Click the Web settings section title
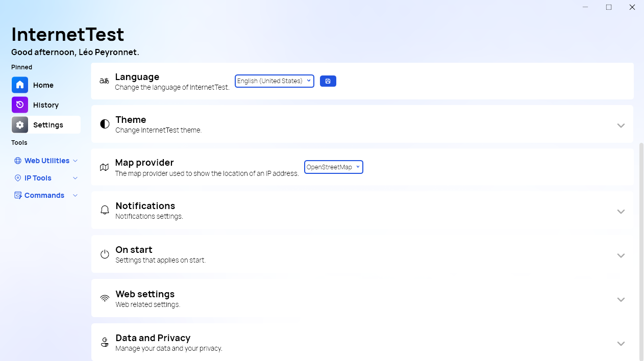Screen dimensions: 644x361 point(145,294)
